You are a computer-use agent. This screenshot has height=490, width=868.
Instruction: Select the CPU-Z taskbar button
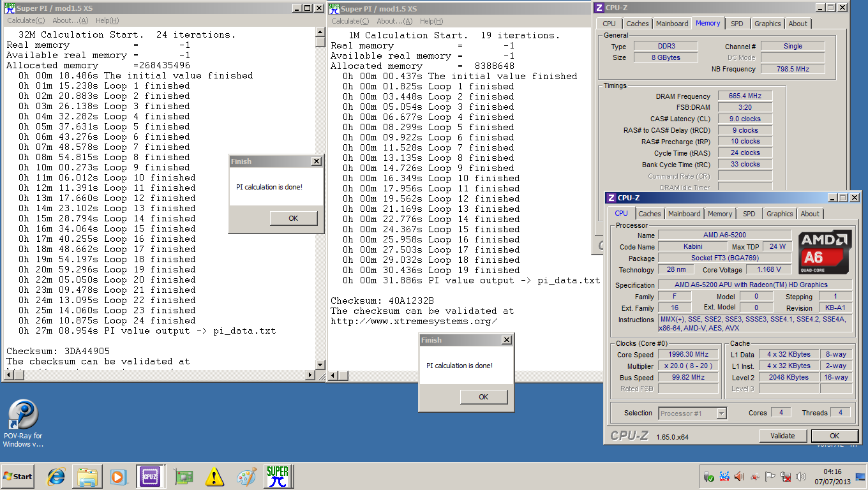coord(151,476)
